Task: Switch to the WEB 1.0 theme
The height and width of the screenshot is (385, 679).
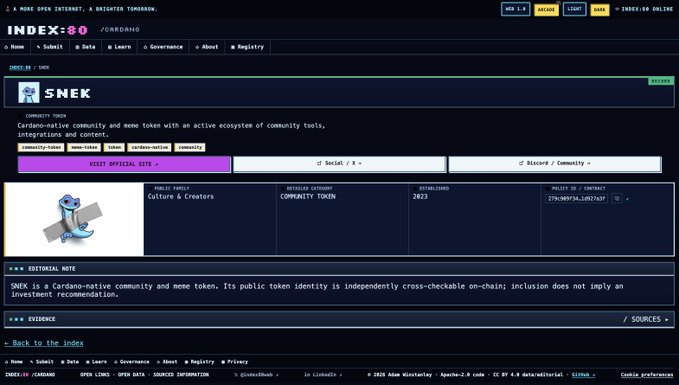Action: 515,9
